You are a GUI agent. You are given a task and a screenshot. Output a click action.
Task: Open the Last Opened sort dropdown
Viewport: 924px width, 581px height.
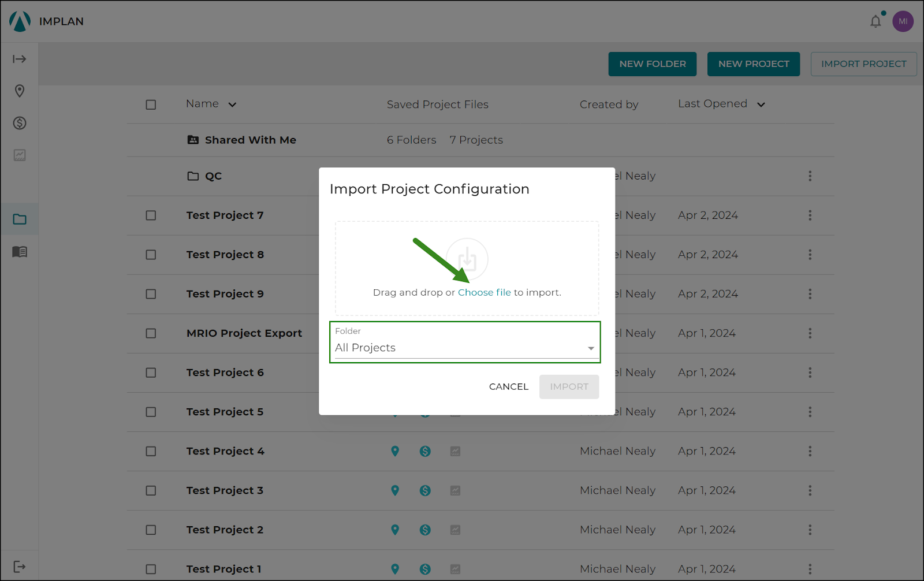point(761,105)
